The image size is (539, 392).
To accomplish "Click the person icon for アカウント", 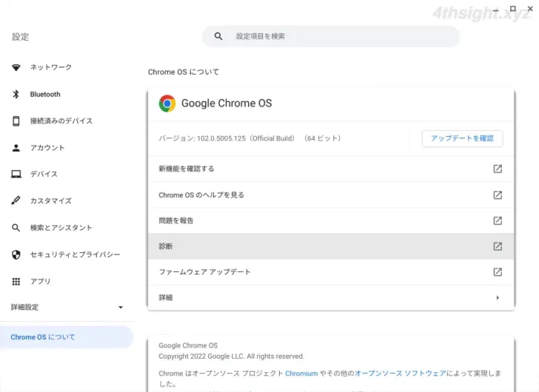I will click(16, 148).
